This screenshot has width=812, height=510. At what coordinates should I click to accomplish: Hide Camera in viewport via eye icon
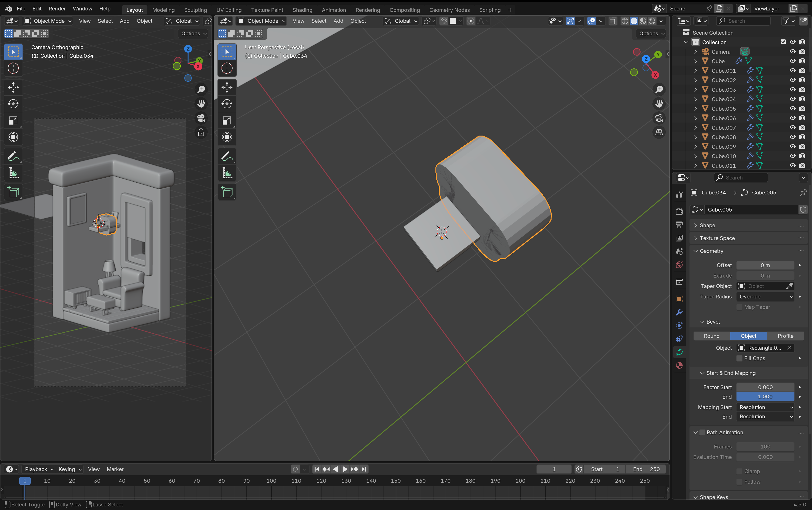click(793, 52)
